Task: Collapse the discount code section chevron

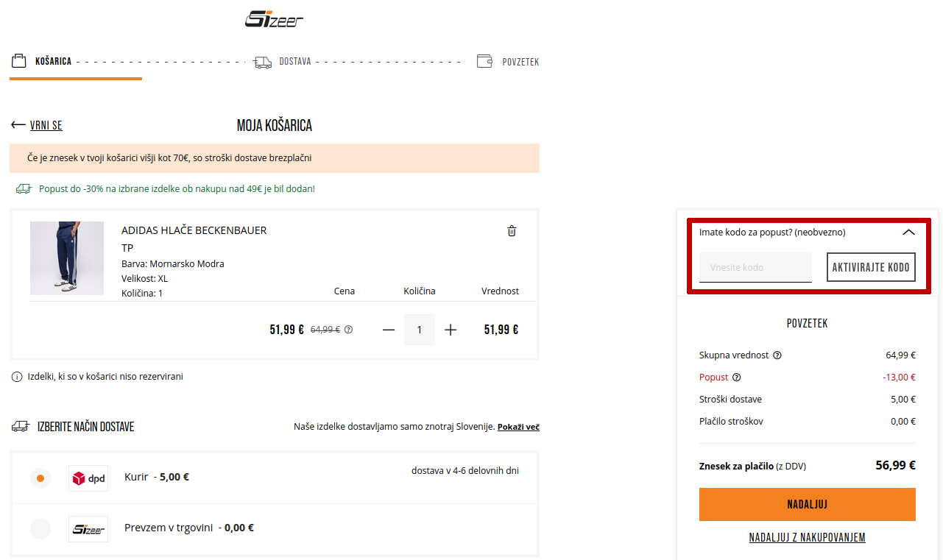Action: pos(908,232)
